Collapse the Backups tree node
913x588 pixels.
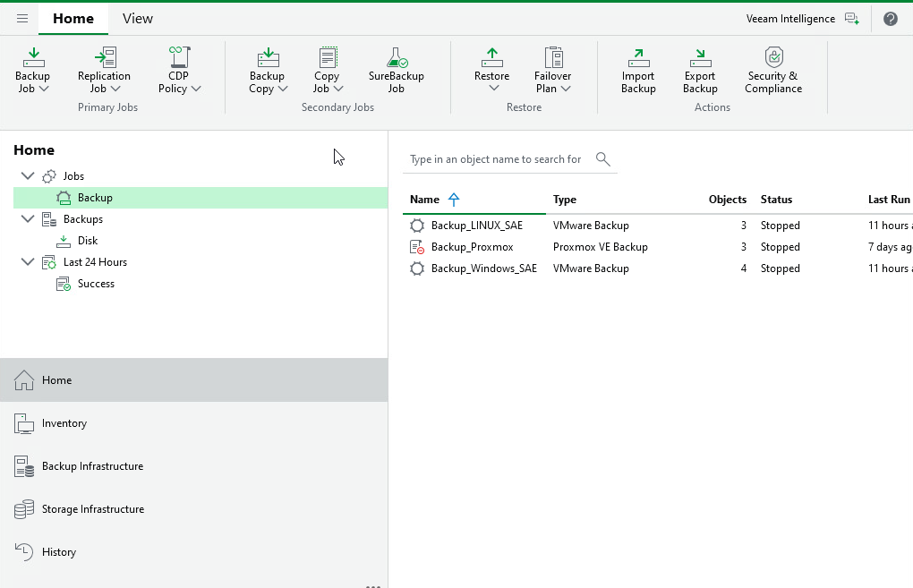pos(28,218)
